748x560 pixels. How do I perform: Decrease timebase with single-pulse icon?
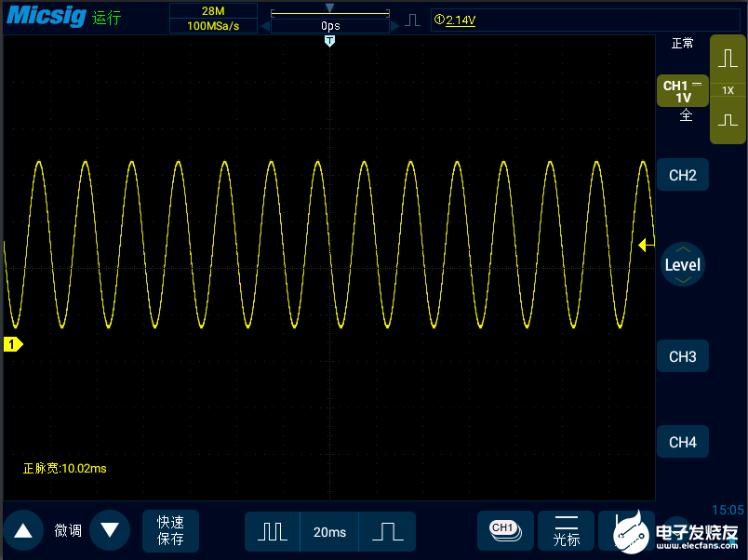click(387, 531)
